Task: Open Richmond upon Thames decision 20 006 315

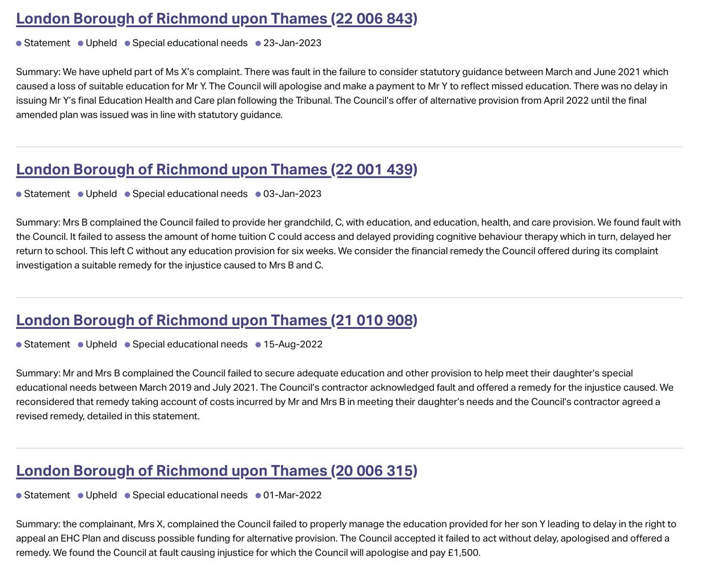Action: pos(217,470)
